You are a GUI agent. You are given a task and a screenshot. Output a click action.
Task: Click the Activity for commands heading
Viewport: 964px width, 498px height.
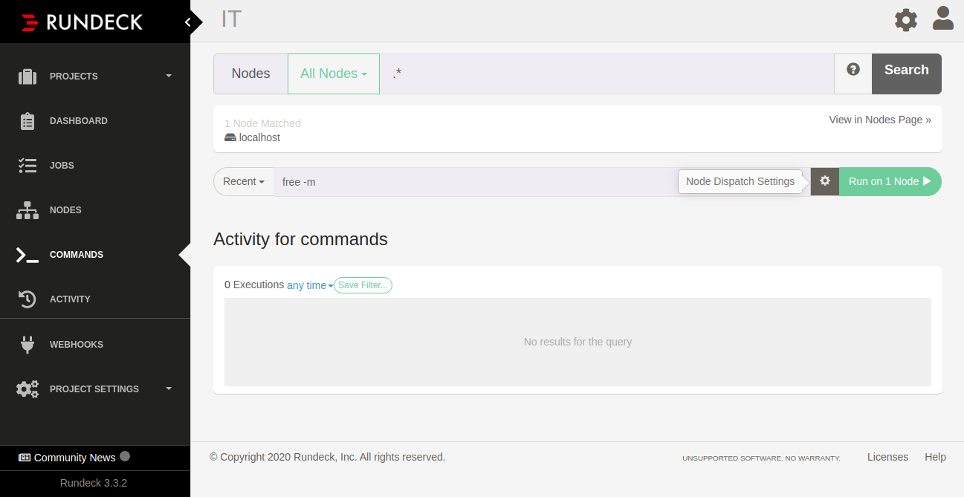pos(301,239)
